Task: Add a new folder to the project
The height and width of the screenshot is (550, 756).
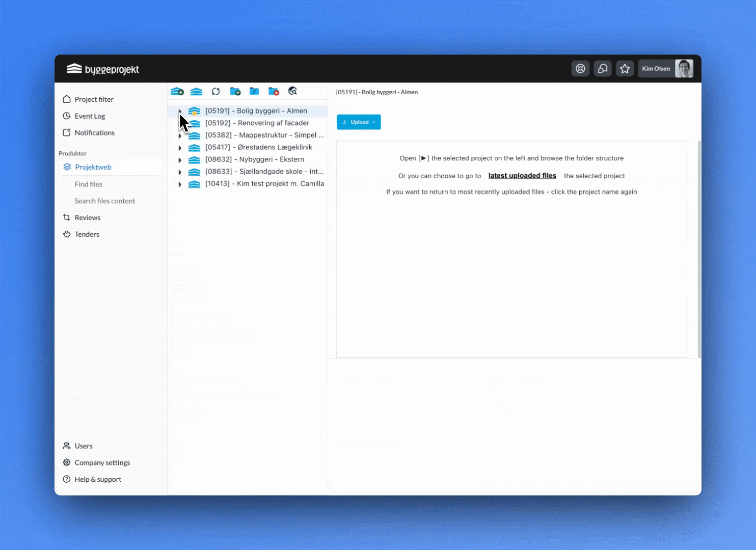Action: [x=235, y=91]
